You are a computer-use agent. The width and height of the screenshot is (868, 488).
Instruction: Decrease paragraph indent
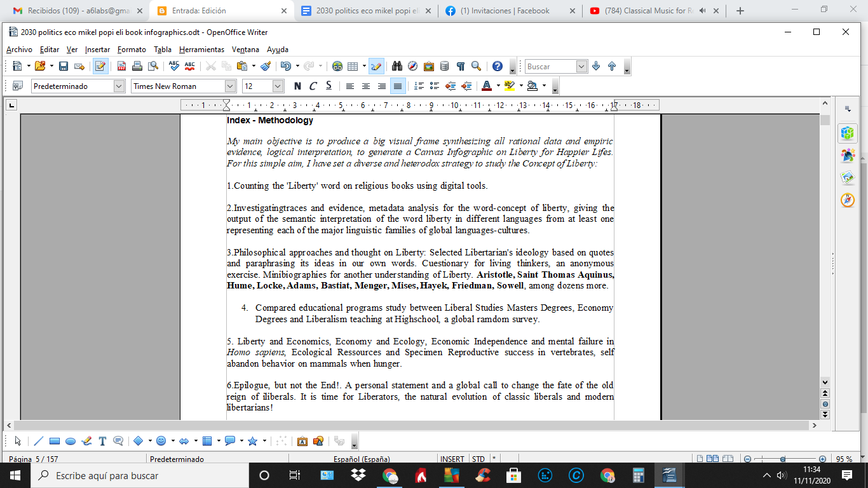451,86
